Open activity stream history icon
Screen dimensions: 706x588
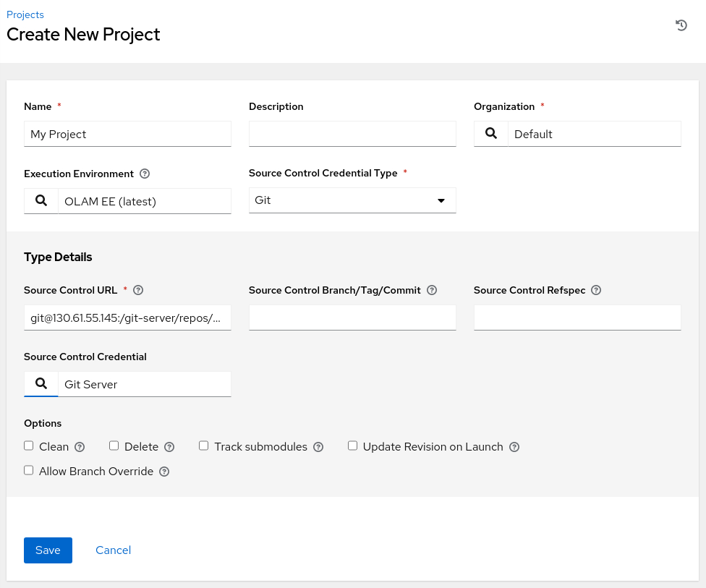[x=681, y=25]
